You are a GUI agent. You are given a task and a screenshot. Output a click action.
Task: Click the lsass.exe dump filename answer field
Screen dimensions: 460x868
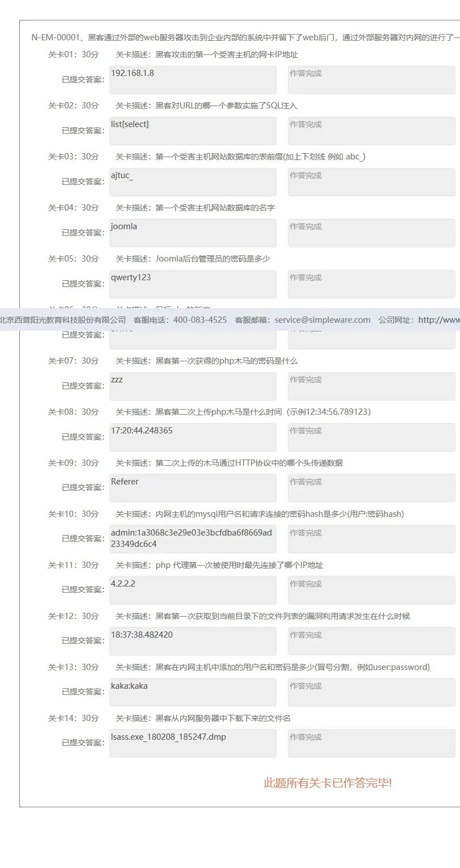[193, 743]
